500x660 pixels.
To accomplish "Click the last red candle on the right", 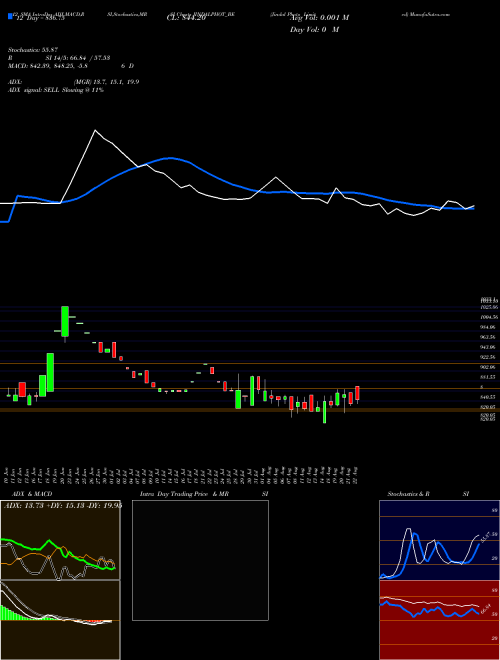I will pos(357,393).
